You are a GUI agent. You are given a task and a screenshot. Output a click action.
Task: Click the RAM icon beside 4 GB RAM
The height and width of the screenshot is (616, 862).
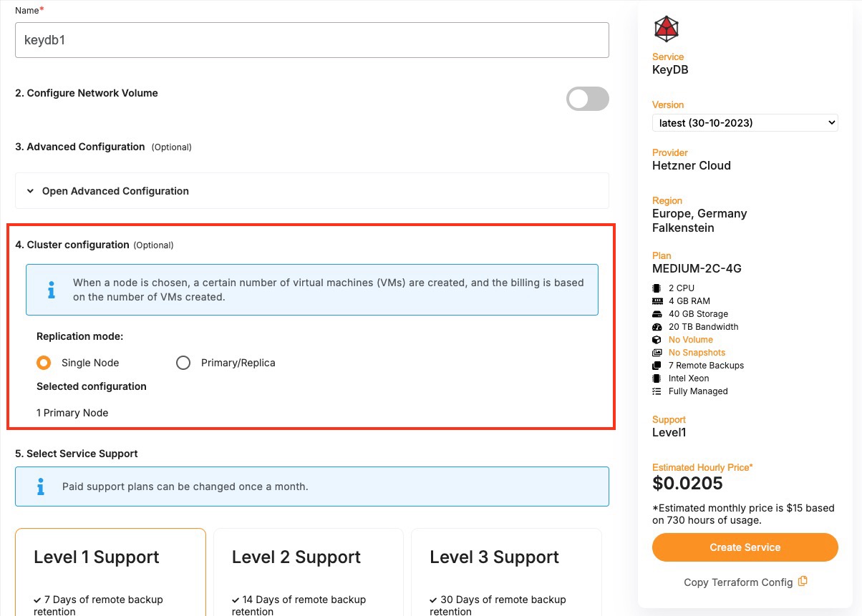[x=657, y=301]
